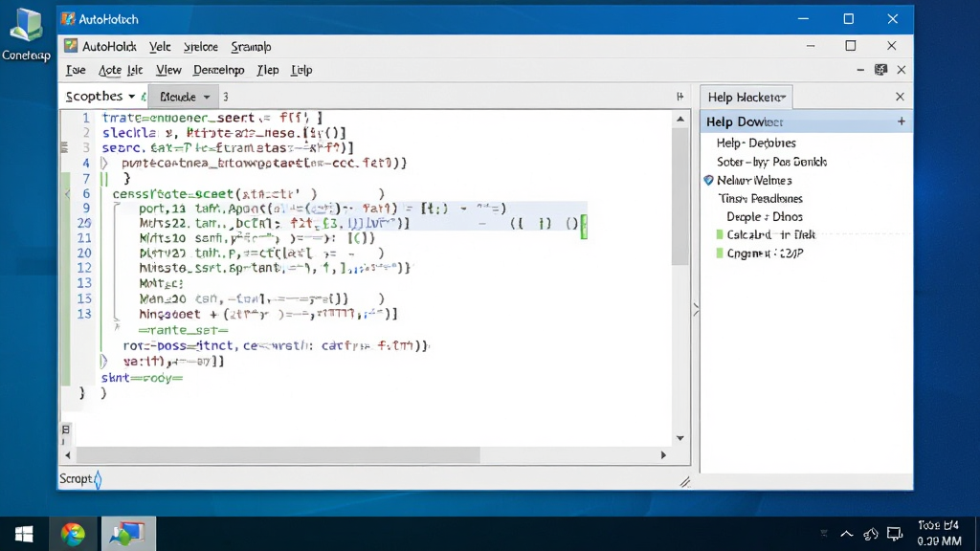
Task: Expand the folded code at line 4
Action: tap(105, 163)
